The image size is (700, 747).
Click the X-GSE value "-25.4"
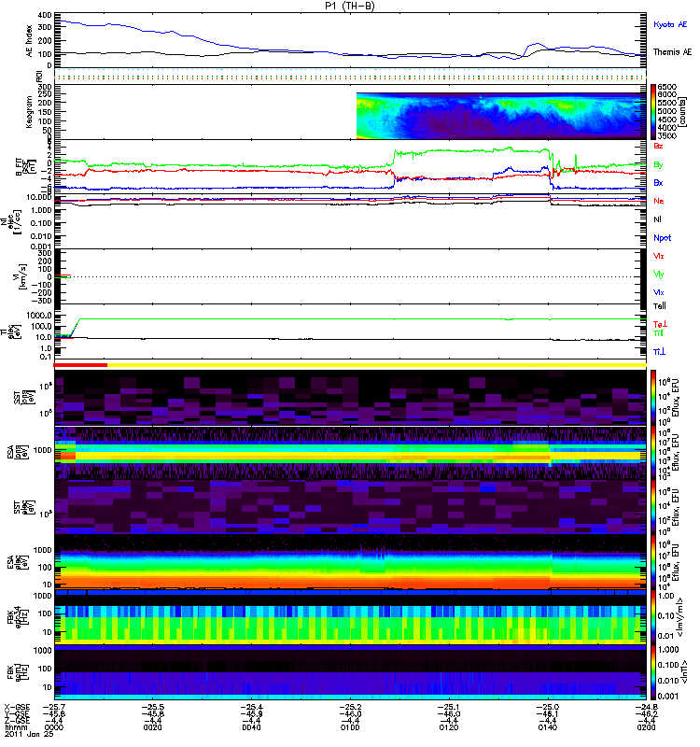click(251, 707)
